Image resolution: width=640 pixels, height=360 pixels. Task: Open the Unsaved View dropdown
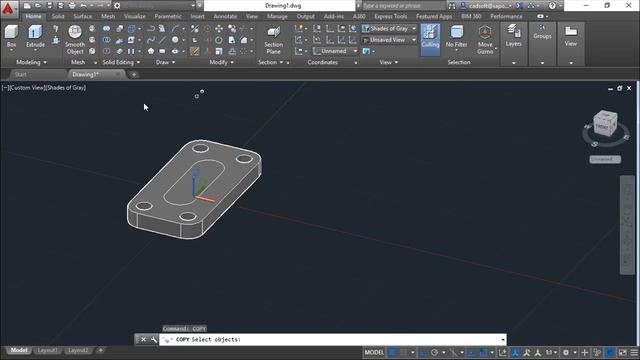pos(389,40)
